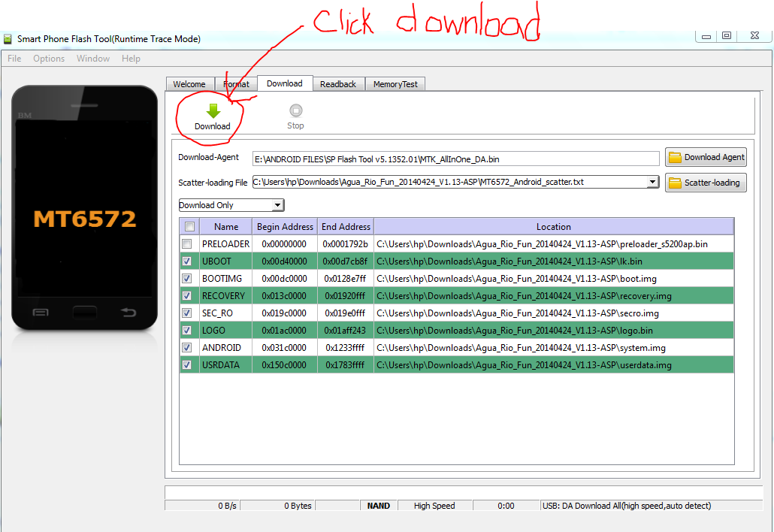Switch to the Welcome tab
The width and height of the screenshot is (774, 532).
point(189,84)
